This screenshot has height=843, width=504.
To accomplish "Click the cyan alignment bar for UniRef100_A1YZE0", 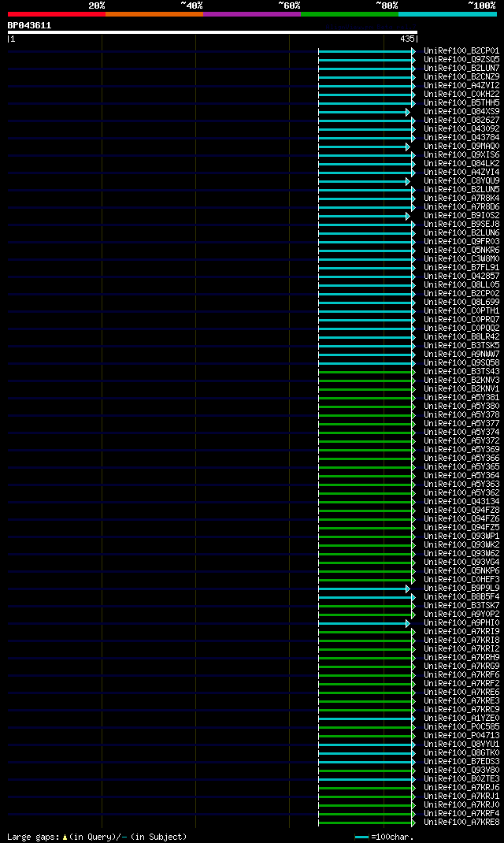I will click(367, 719).
